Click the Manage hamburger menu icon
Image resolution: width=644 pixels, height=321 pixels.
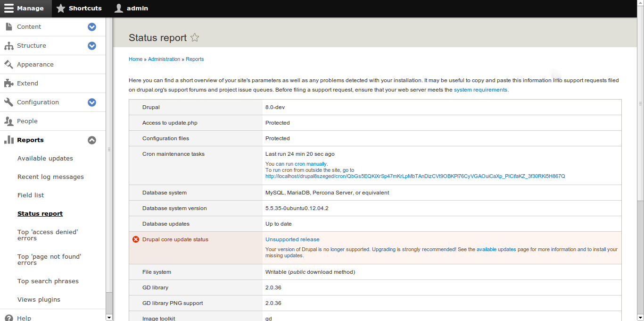point(9,8)
